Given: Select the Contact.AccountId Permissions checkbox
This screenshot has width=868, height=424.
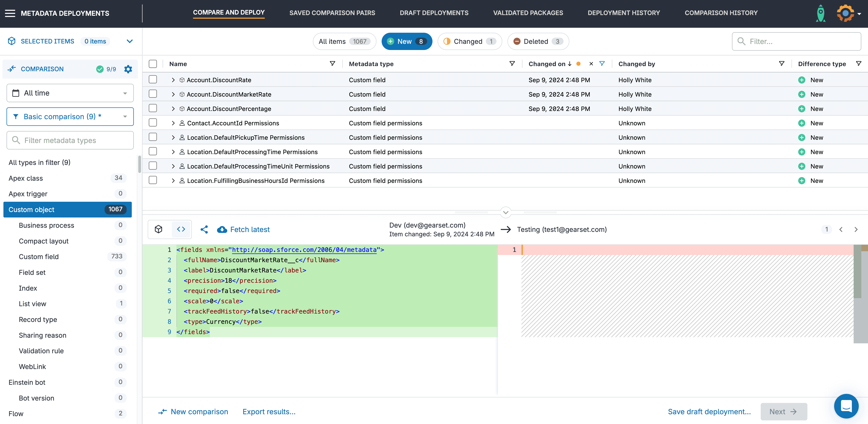Looking at the screenshot, I should [x=153, y=123].
